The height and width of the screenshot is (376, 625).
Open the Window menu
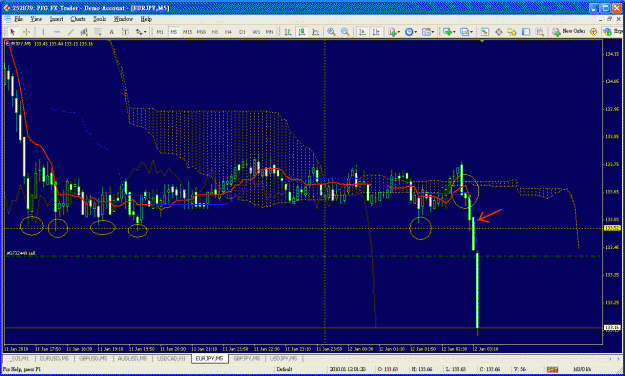pyautogui.click(x=123, y=19)
